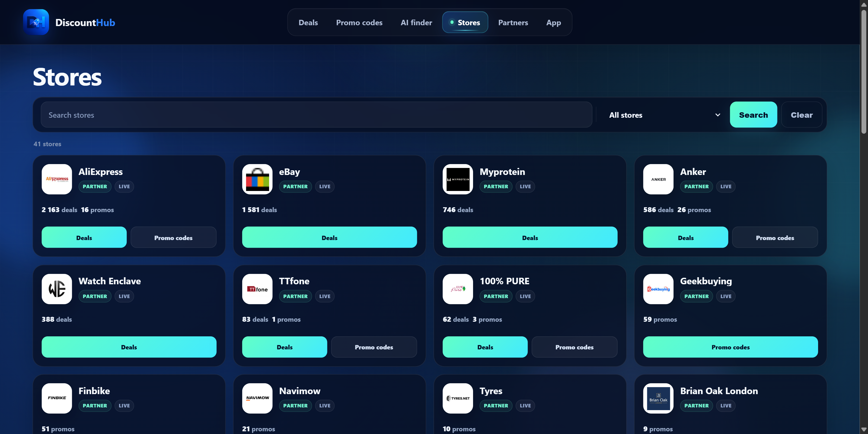Open the Tyres.net store logo
The width and height of the screenshot is (868, 434).
click(458, 398)
